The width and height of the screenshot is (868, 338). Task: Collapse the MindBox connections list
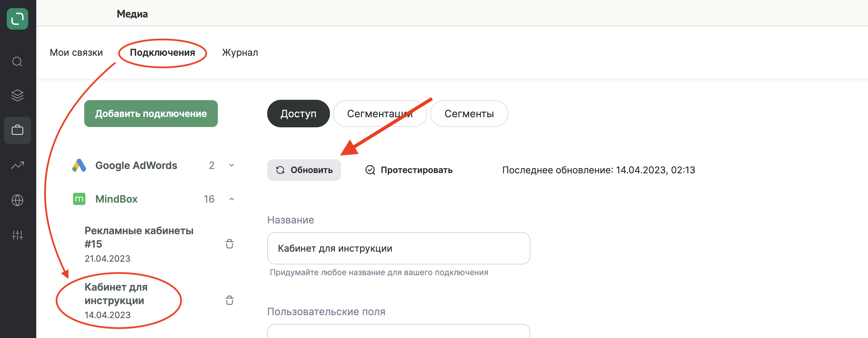coord(232,199)
